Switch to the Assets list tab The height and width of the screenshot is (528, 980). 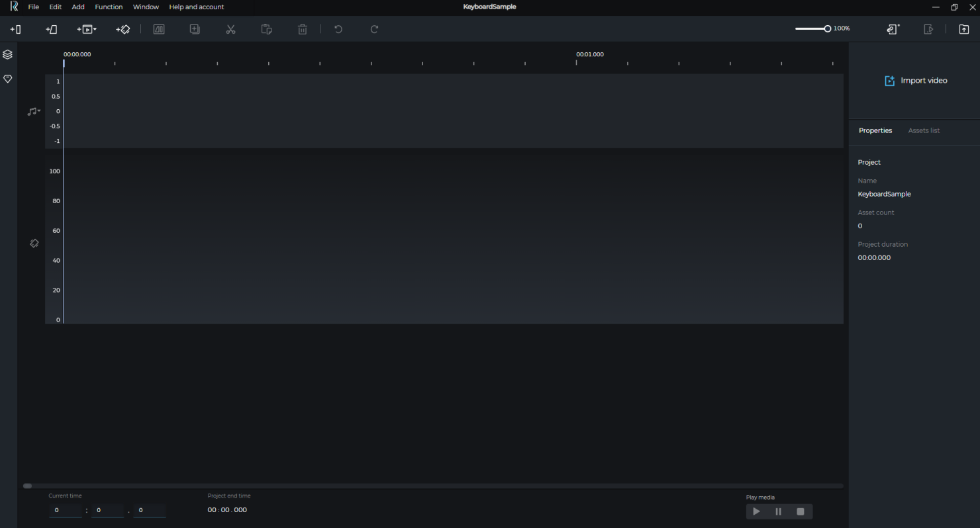coord(924,130)
